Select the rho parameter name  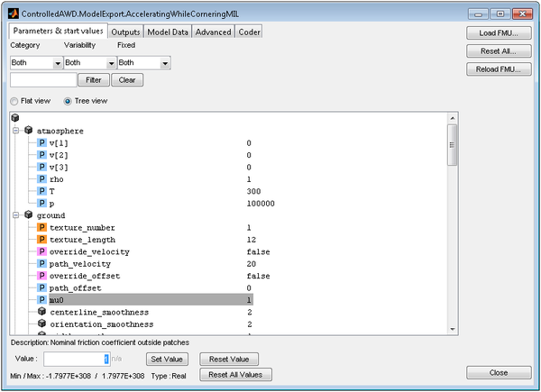click(56, 179)
